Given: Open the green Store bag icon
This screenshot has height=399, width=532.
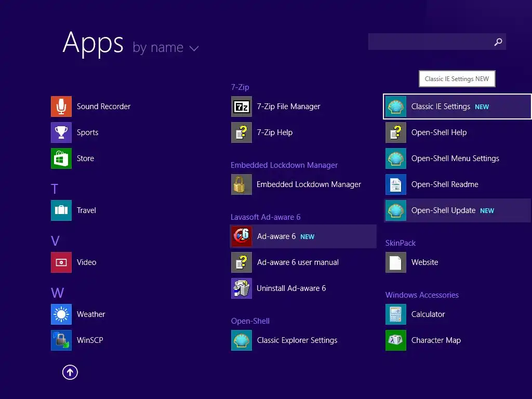Looking at the screenshot, I should pyautogui.click(x=61, y=158).
